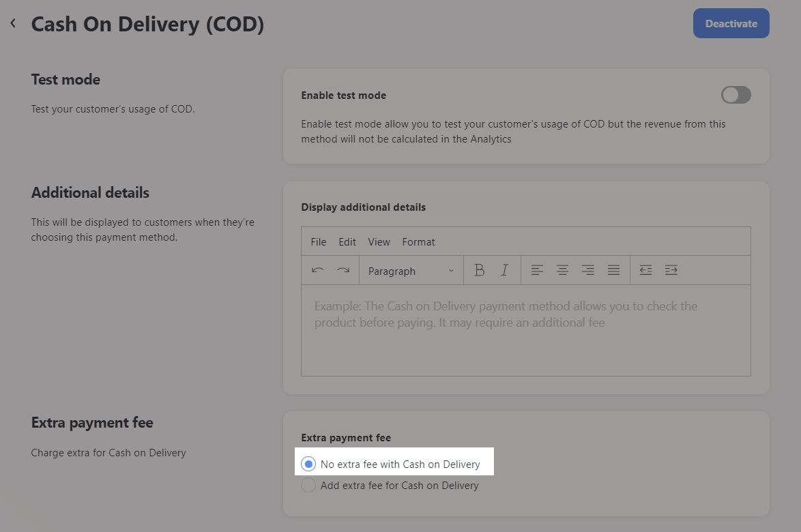This screenshot has width=801, height=532.
Task: Click into the additional details text area
Action: click(525, 330)
